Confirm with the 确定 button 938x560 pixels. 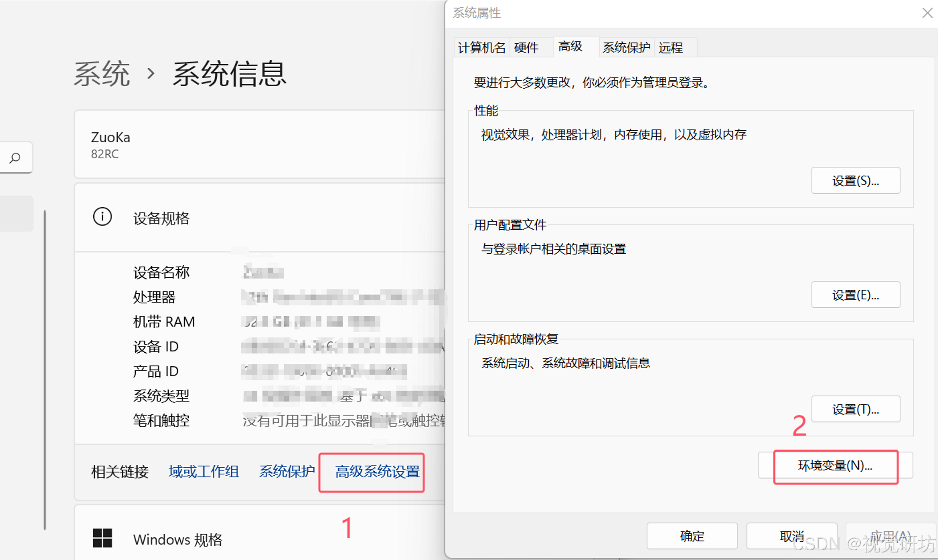(692, 536)
